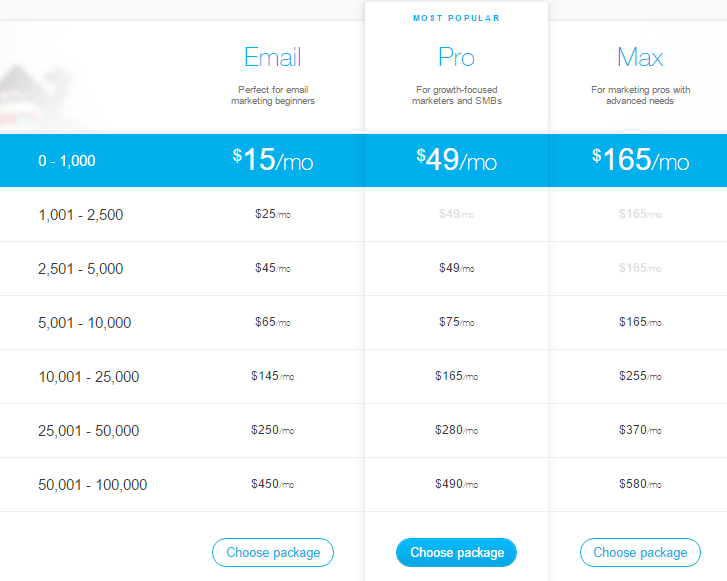Click the $280/mo Pro price cell
The width and height of the screenshot is (727, 581).
coord(456,431)
